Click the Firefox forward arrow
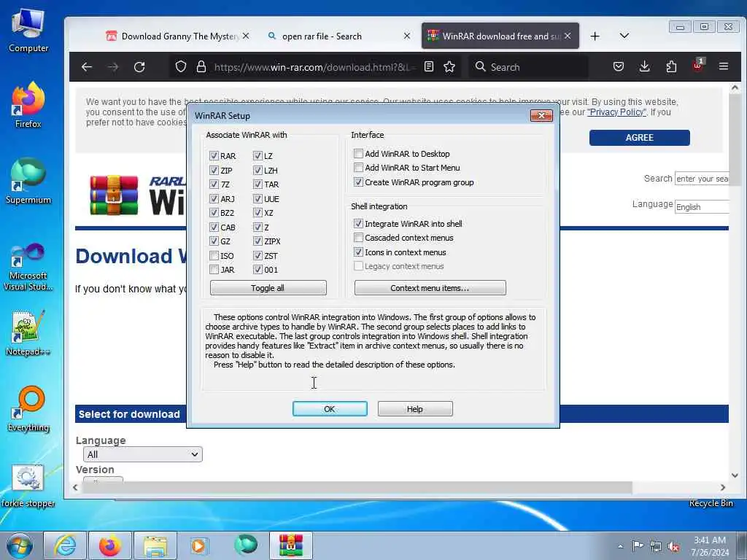This screenshot has height=560, width=747. 113,67
